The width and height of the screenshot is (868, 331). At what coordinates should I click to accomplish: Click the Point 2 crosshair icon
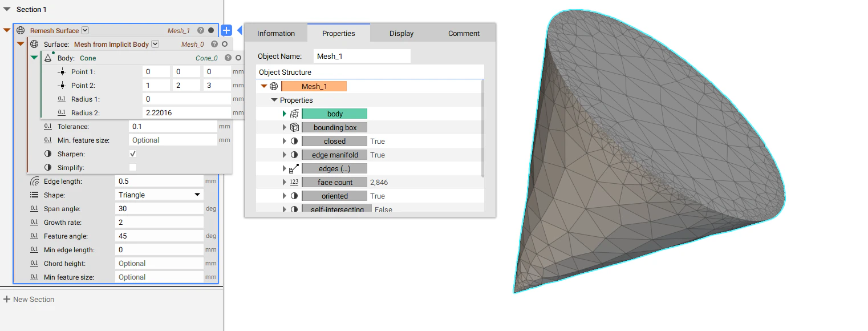[62, 85]
